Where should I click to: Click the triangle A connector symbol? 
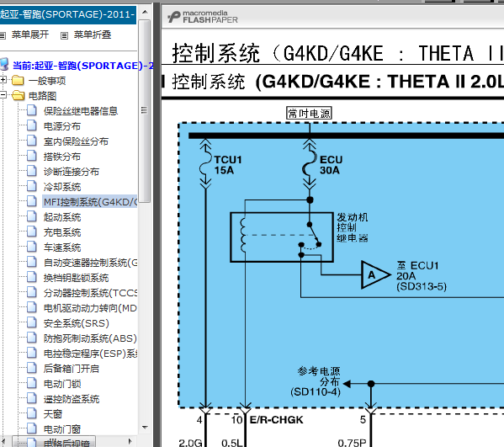click(x=375, y=275)
